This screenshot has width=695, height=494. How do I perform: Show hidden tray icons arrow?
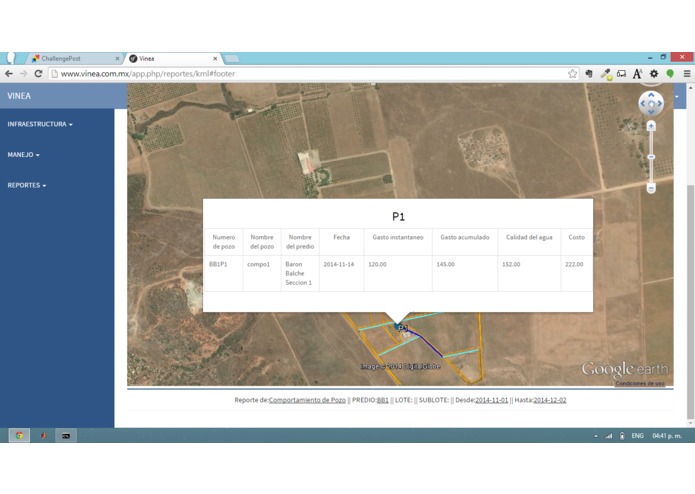[x=596, y=436]
